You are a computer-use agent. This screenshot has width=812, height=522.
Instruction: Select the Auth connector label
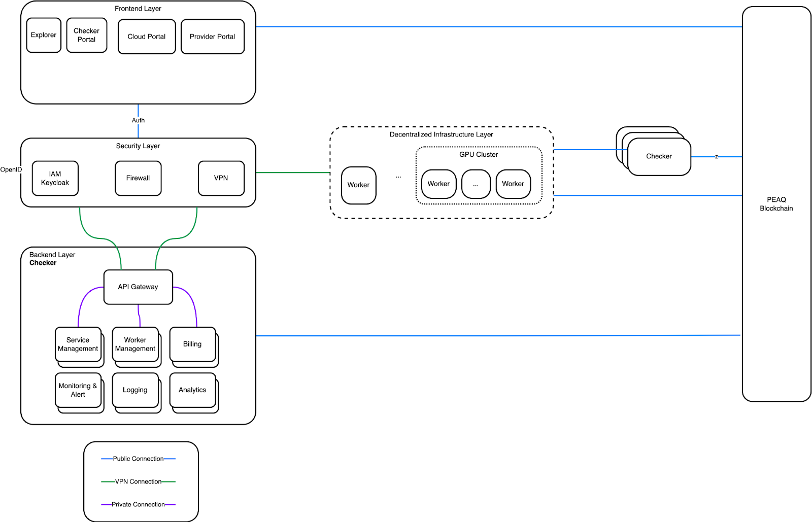138,120
